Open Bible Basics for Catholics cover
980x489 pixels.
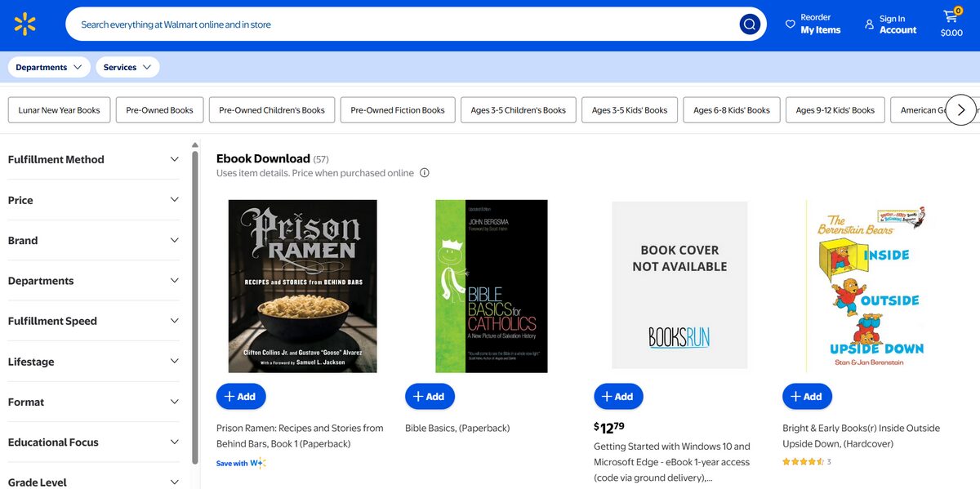point(492,287)
